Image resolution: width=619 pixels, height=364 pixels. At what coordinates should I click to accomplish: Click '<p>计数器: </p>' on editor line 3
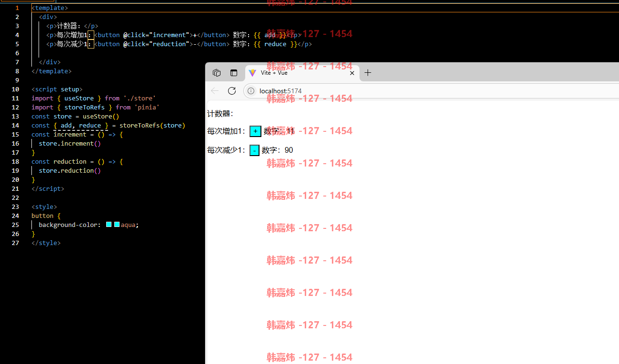coord(72,26)
